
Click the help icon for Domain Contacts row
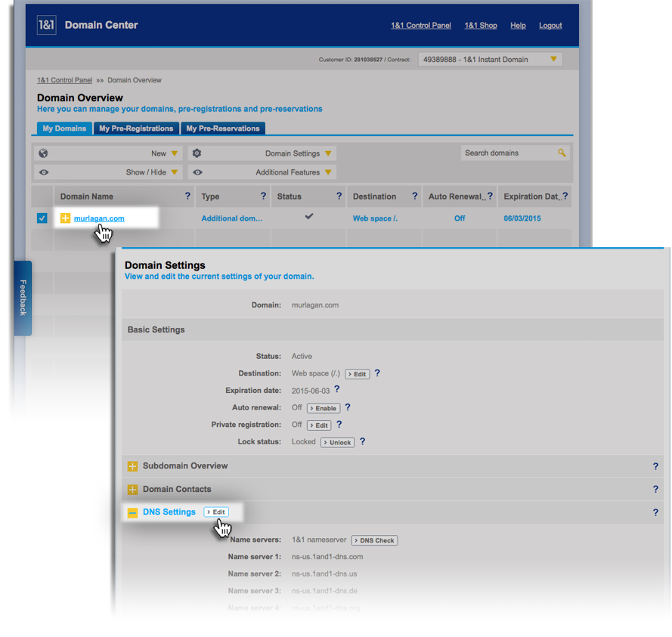[x=655, y=489]
